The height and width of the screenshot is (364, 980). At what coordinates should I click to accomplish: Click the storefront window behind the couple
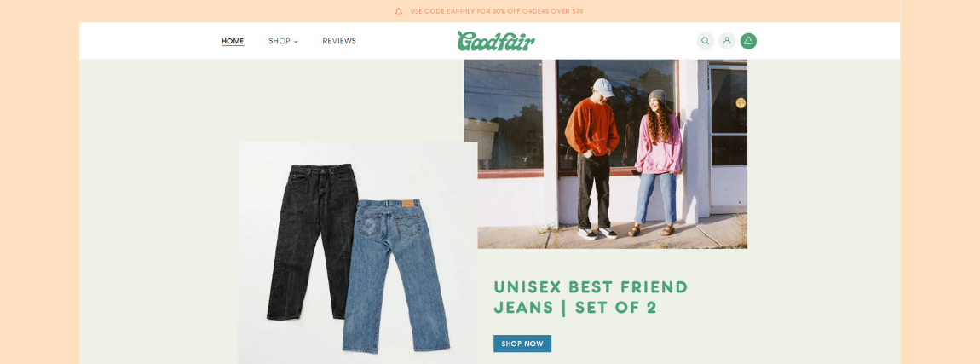point(617,114)
